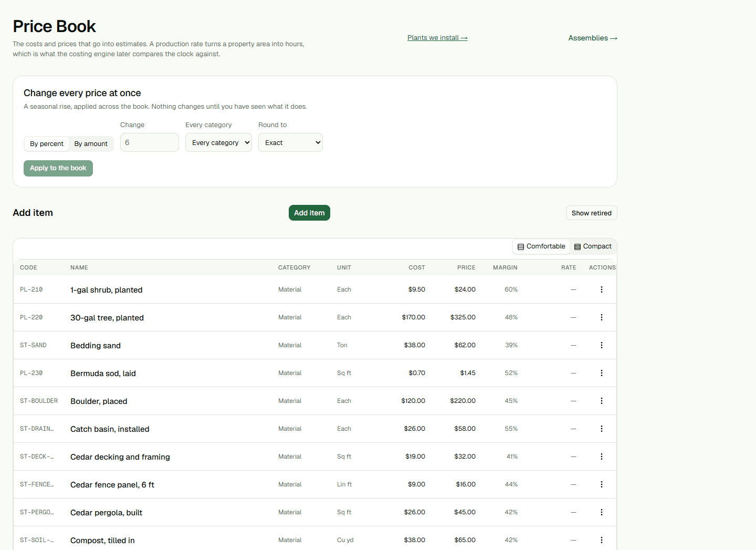Viewport: 756px width, 550px height.
Task: Select the By percent option
Action: pos(47,144)
